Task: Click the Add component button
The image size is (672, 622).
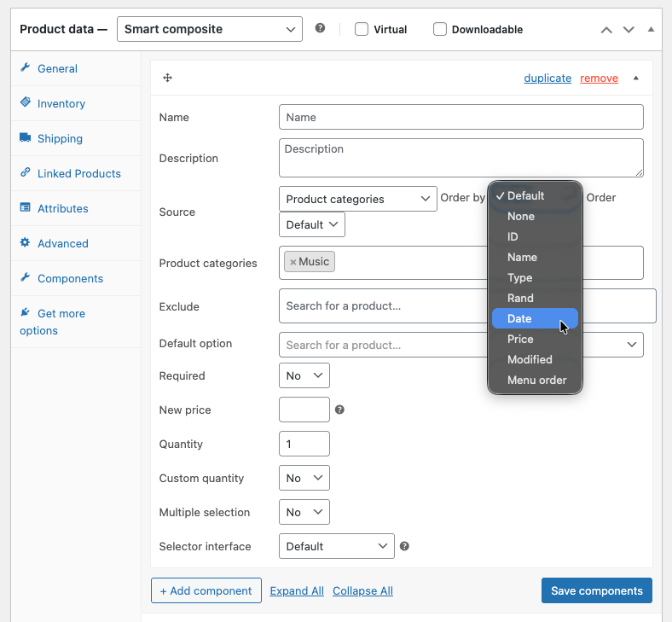Action: (x=206, y=590)
